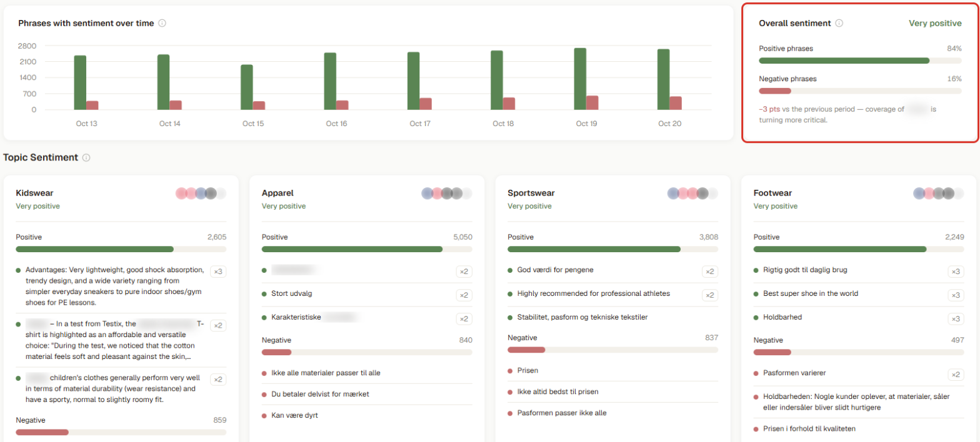
Task: Select the Oct 20 axis label
Action: tap(669, 124)
